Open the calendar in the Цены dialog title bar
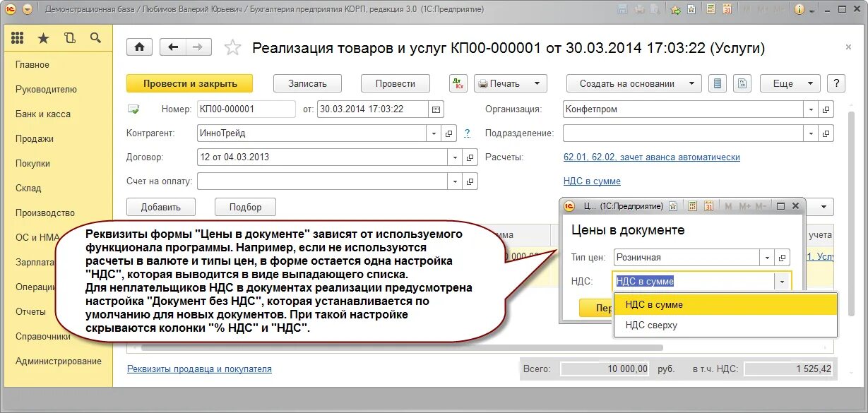Image resolution: width=868 pixels, height=413 pixels. point(708,206)
